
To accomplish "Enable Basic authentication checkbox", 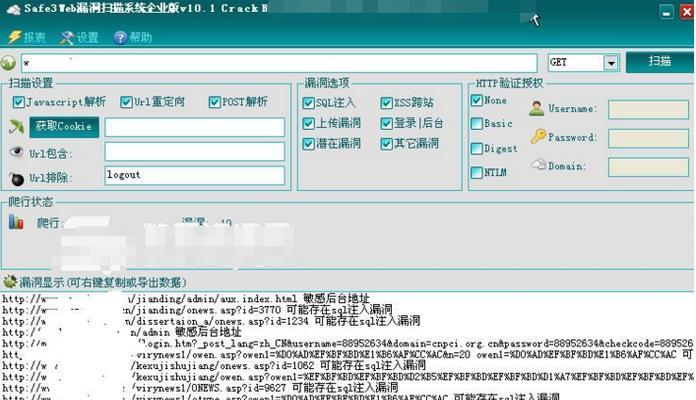I will 477,123.
